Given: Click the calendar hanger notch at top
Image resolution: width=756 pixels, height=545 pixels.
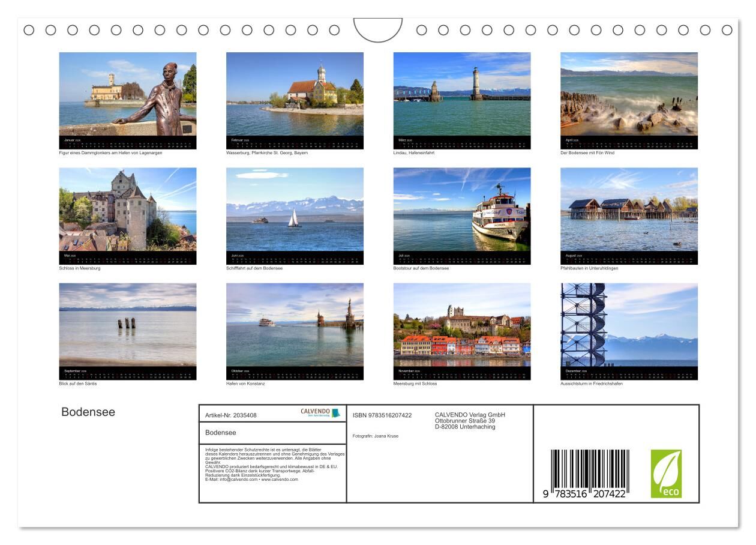Looking at the screenshot, I should [x=378, y=29].
